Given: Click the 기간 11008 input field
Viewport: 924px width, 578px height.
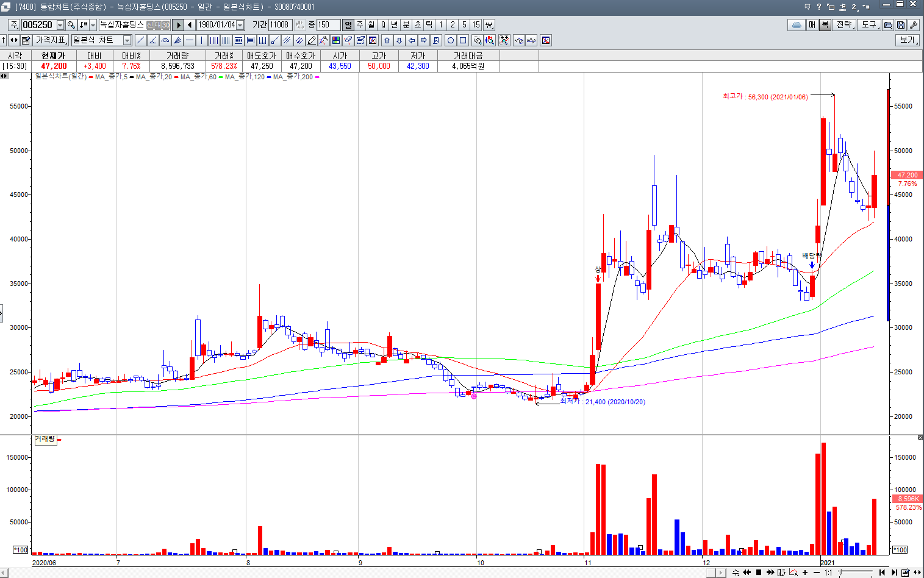Looking at the screenshot, I should 280,25.
